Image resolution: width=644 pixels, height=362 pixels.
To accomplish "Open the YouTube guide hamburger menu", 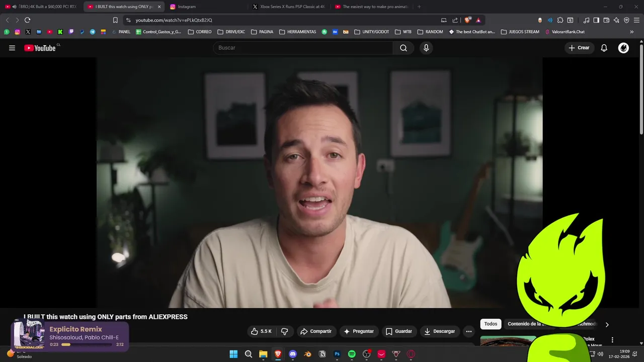I will [x=12, y=48].
